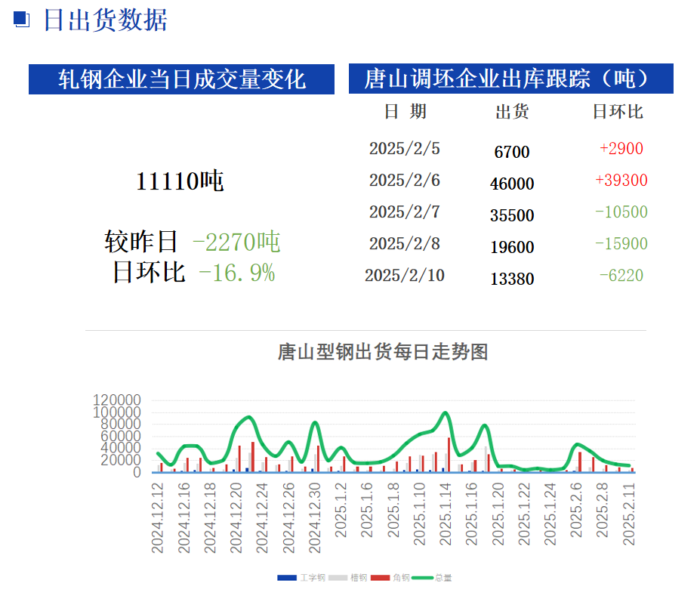Viewport: 700px width, 599px height.
Task: Click the 出货 column header
Action: coord(512,112)
